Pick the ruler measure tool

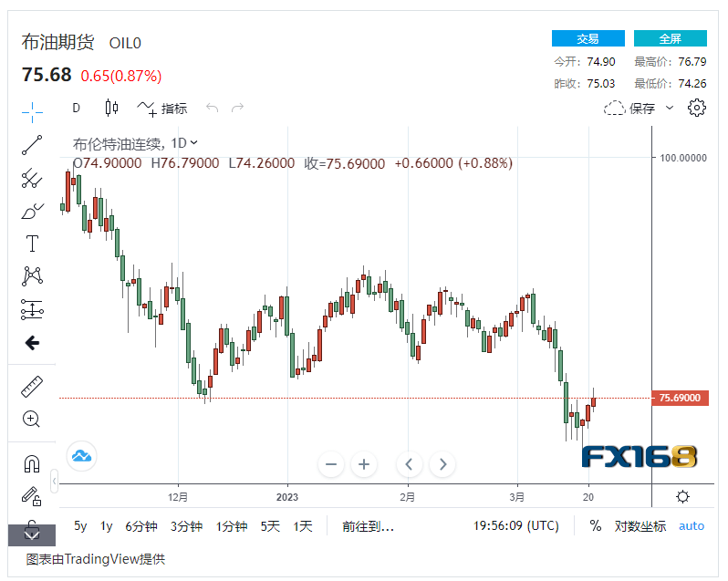pyautogui.click(x=32, y=387)
